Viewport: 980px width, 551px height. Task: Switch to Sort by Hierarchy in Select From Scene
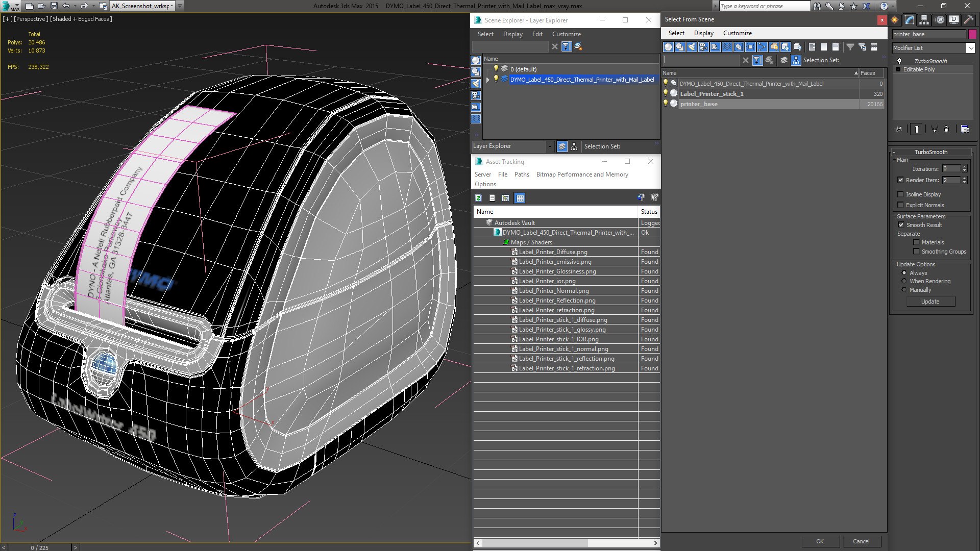pyautogui.click(x=796, y=60)
